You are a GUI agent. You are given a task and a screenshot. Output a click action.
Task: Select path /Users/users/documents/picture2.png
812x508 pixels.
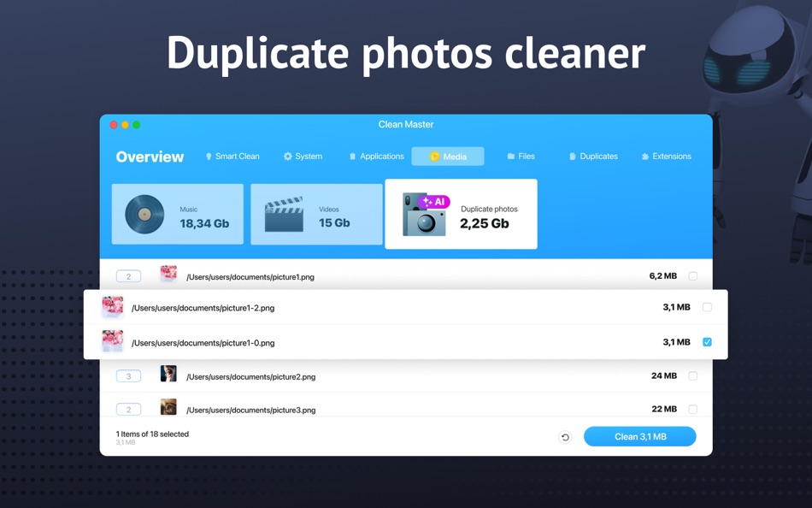click(250, 377)
